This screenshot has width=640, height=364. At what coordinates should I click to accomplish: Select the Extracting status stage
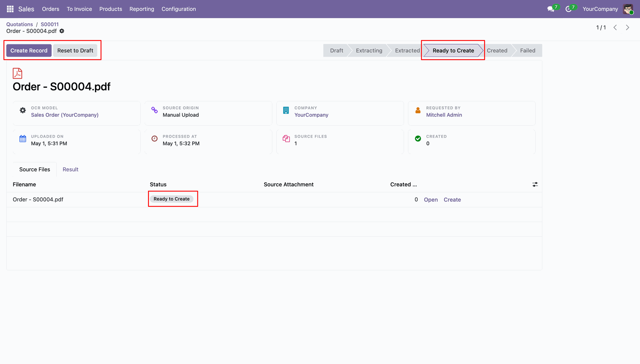[x=369, y=51]
